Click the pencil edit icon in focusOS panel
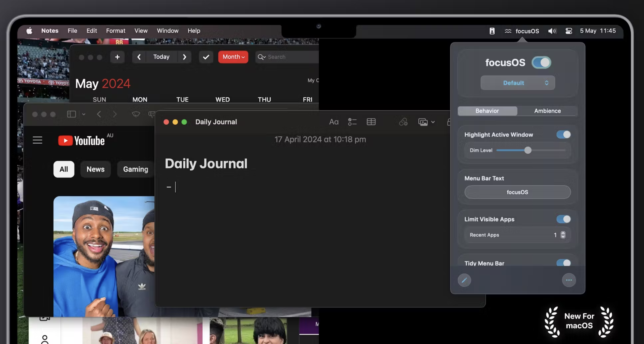644x344 pixels. pyautogui.click(x=464, y=280)
